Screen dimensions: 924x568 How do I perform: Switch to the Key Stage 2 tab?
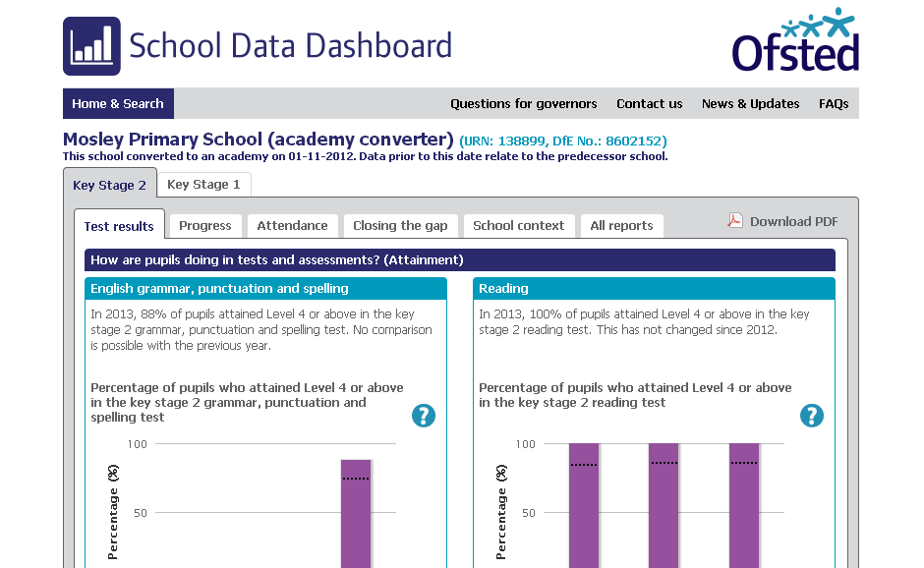point(110,185)
